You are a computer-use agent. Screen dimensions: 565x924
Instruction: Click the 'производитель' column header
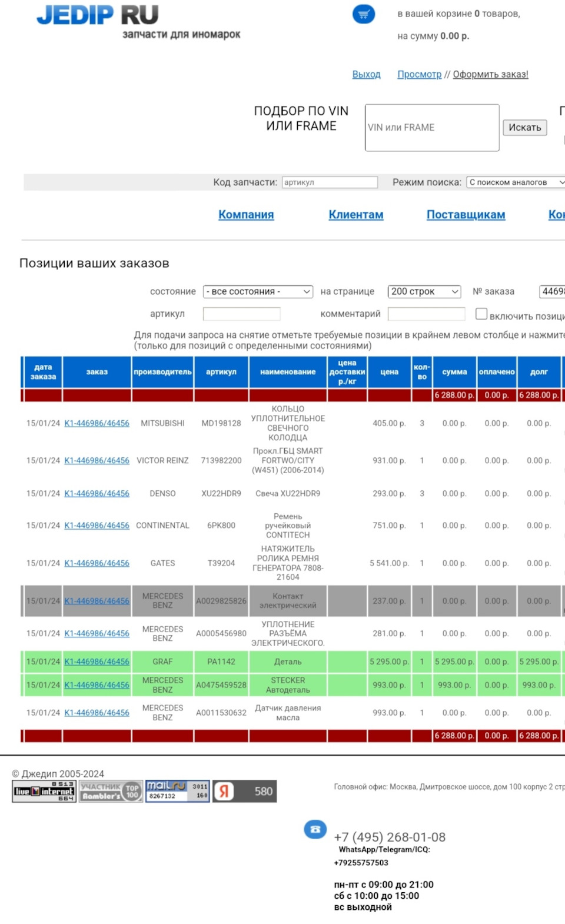[162, 372]
